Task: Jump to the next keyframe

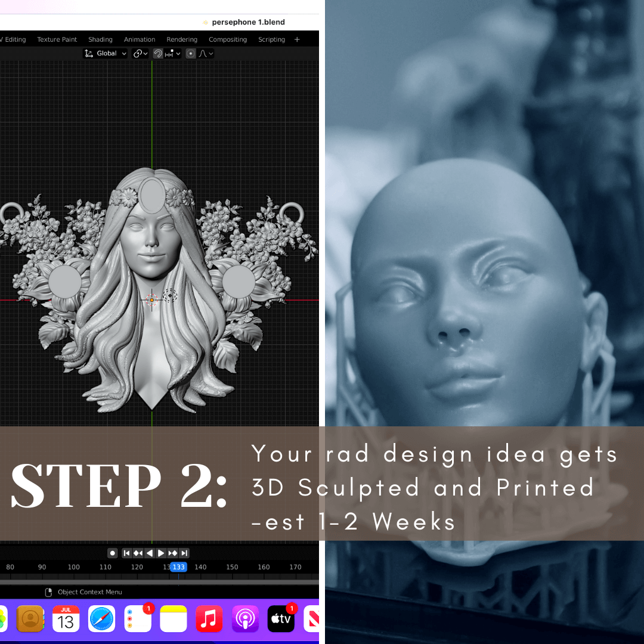Action: click(172, 553)
